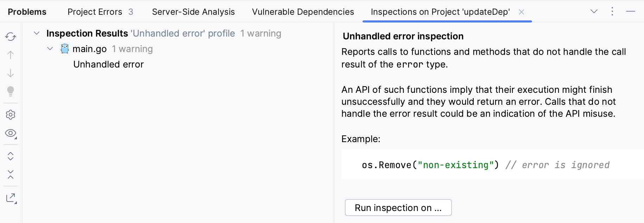Navigate to the previous problem
This screenshot has height=223, width=644.
tap(11, 55)
